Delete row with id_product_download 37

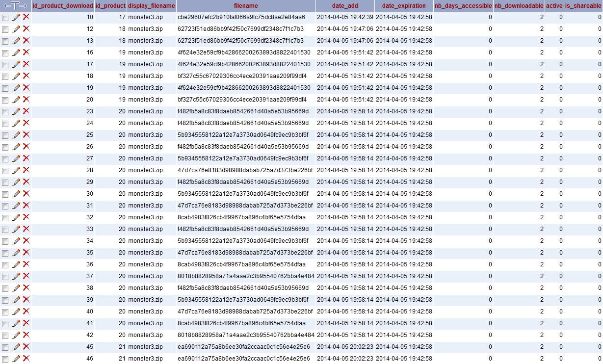26,276
